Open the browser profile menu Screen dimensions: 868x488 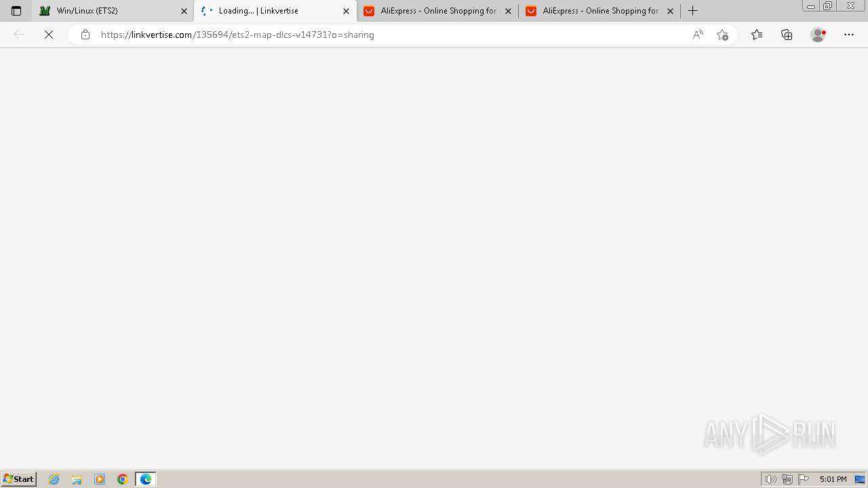coord(818,35)
